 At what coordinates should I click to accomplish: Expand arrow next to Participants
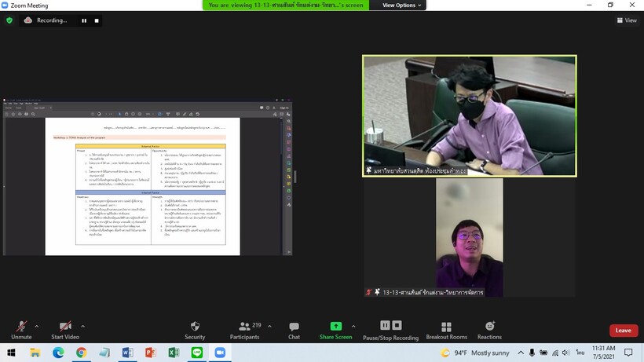(269, 327)
